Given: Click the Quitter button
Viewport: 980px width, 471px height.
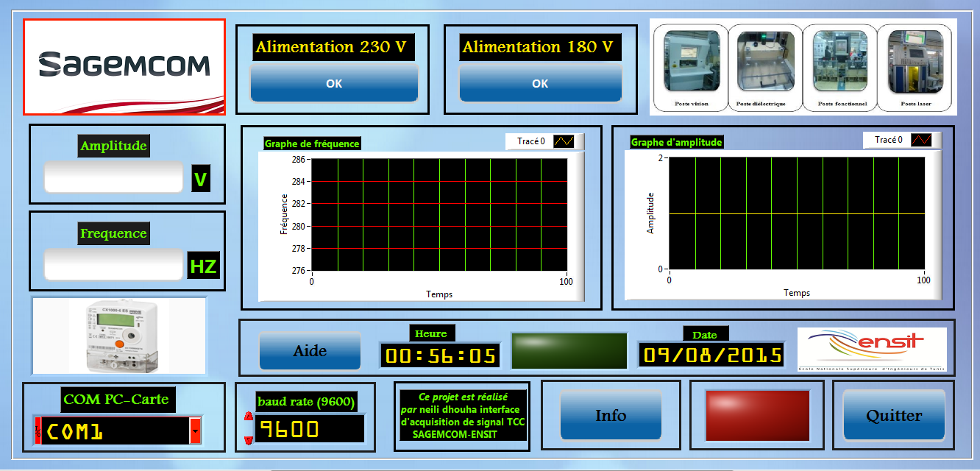Looking at the screenshot, I should (894, 415).
